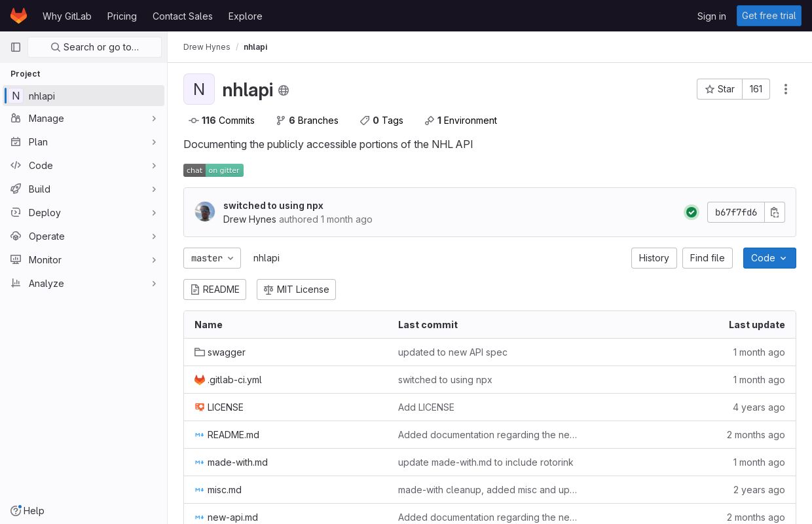Click the 161 star count

(x=756, y=89)
